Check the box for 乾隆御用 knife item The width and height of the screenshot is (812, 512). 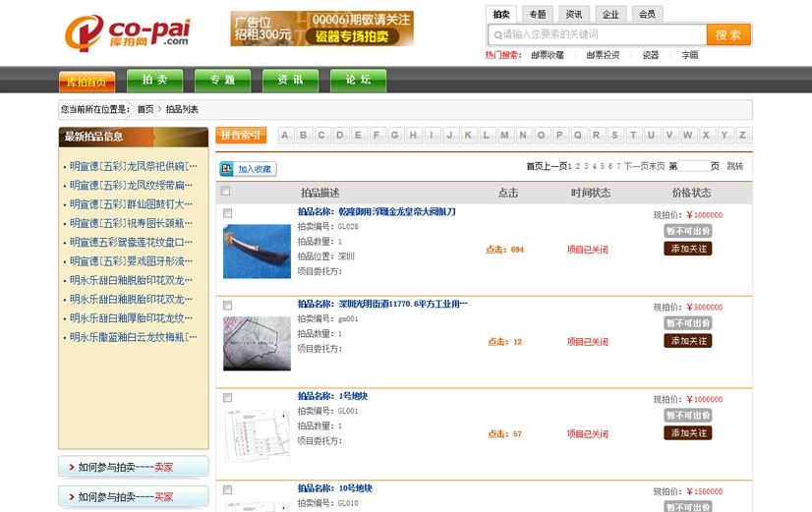tap(228, 213)
